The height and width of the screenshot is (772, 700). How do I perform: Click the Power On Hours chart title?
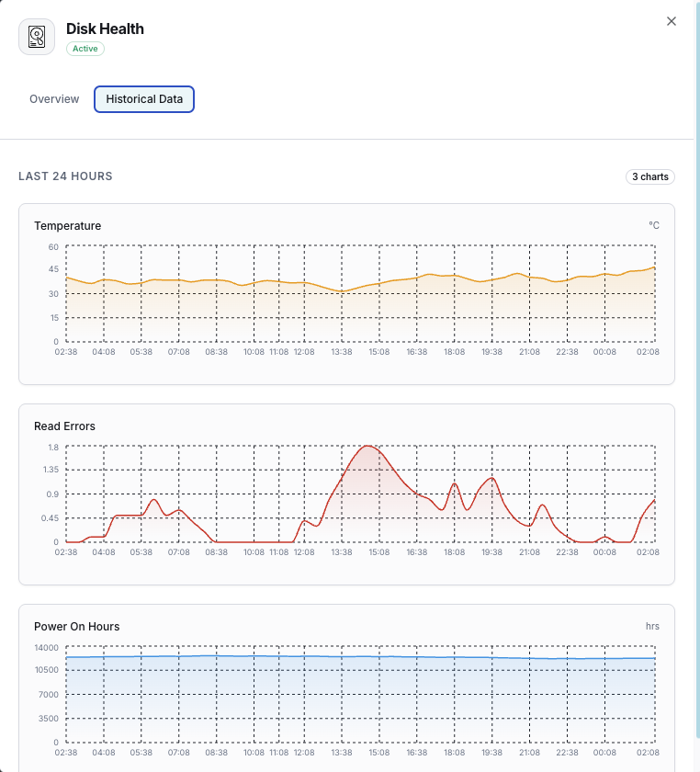coord(76,627)
